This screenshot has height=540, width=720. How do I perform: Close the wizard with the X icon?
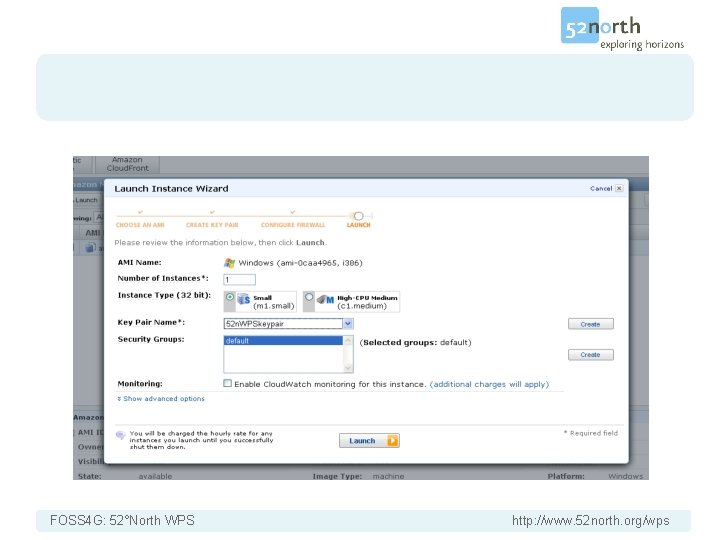(x=619, y=188)
